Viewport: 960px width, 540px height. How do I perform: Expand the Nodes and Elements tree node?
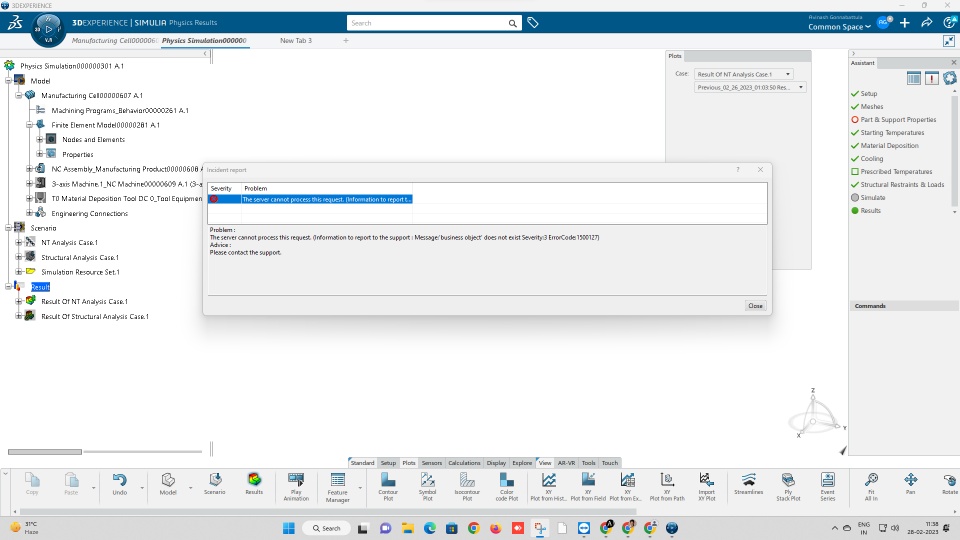tap(40, 140)
